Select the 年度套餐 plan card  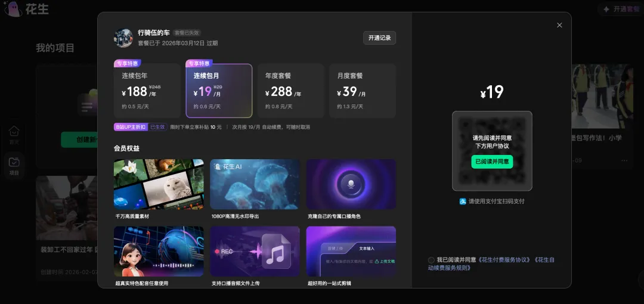[x=291, y=91]
